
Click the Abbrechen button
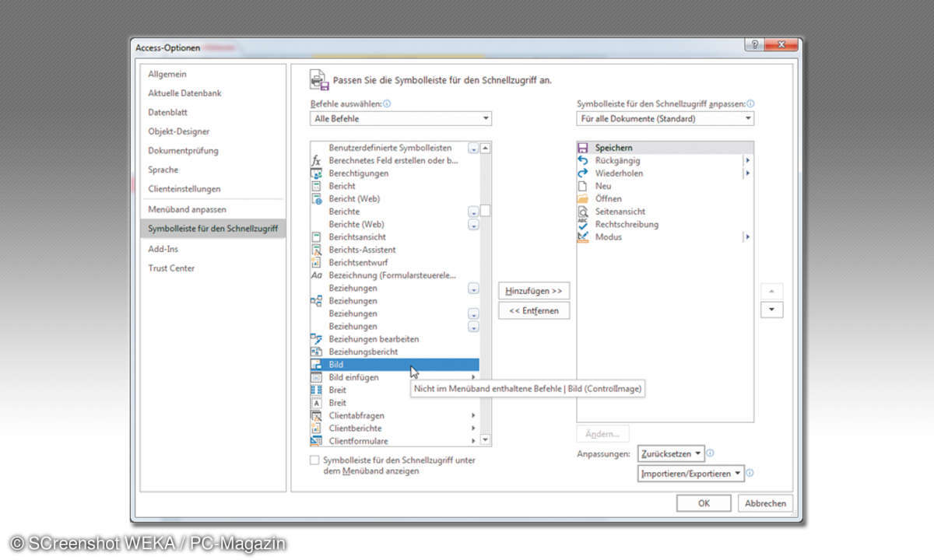coord(766,503)
